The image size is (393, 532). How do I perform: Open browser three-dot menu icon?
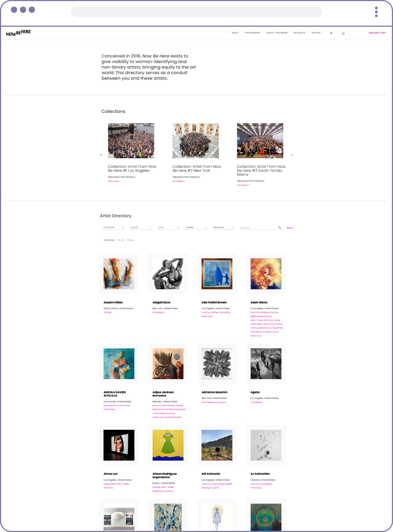(376, 12)
